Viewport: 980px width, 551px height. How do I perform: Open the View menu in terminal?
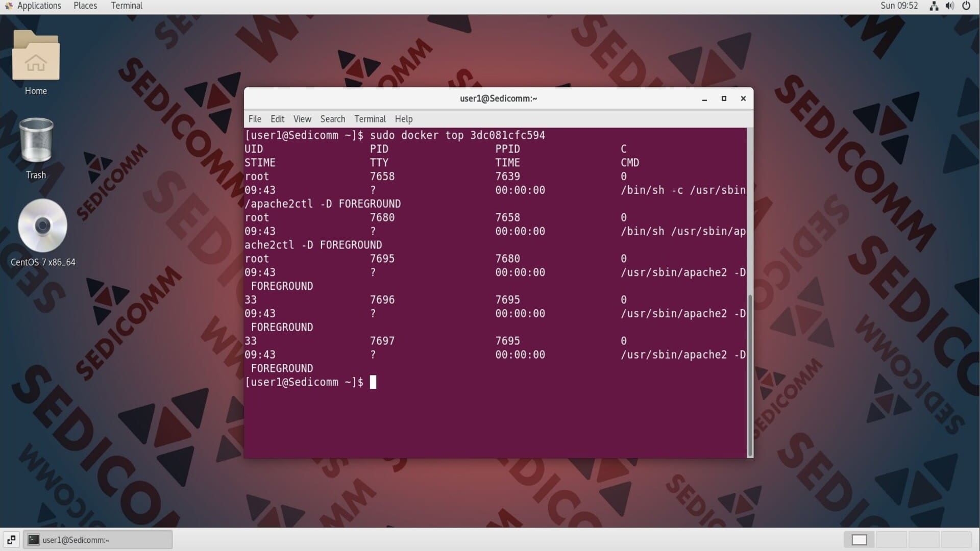[x=302, y=119]
